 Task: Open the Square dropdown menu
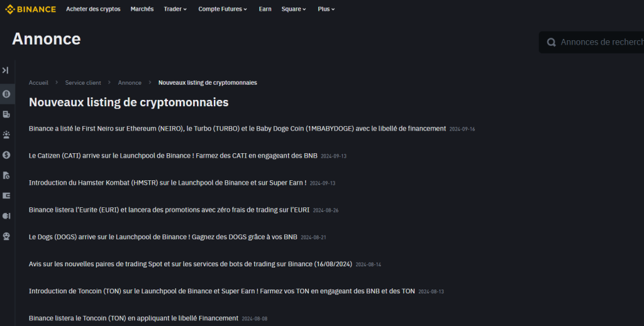click(294, 9)
